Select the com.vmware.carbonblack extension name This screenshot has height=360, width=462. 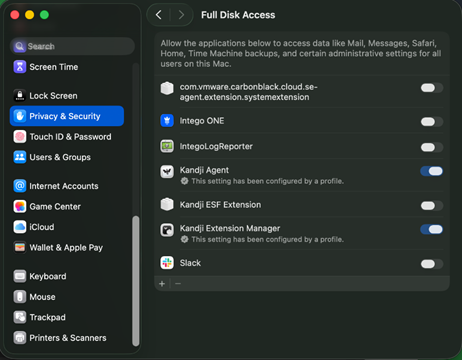248,92
